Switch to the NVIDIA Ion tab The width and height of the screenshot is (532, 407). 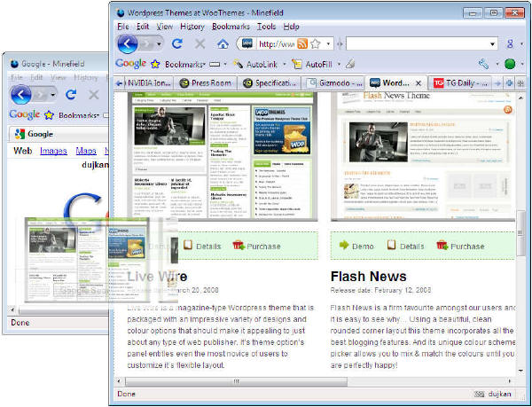pos(149,83)
